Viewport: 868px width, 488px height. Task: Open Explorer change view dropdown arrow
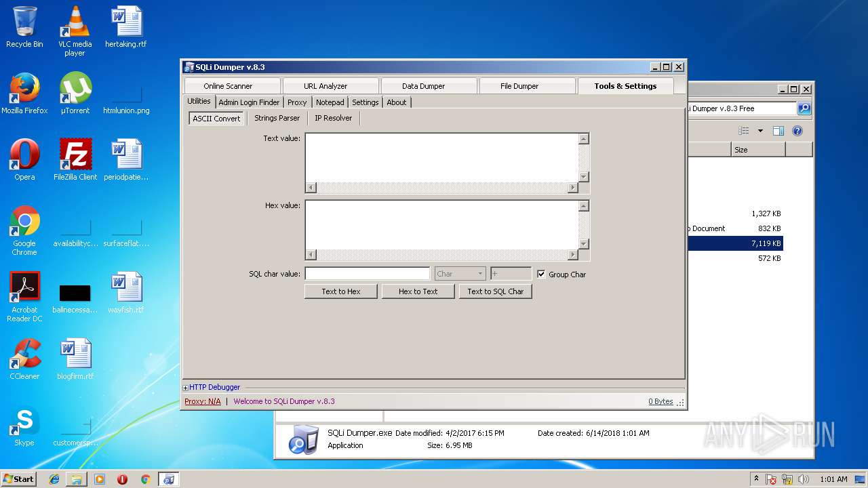(x=760, y=131)
